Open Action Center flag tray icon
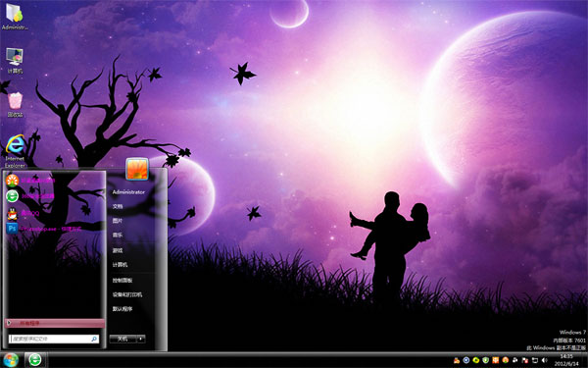 click(x=525, y=360)
